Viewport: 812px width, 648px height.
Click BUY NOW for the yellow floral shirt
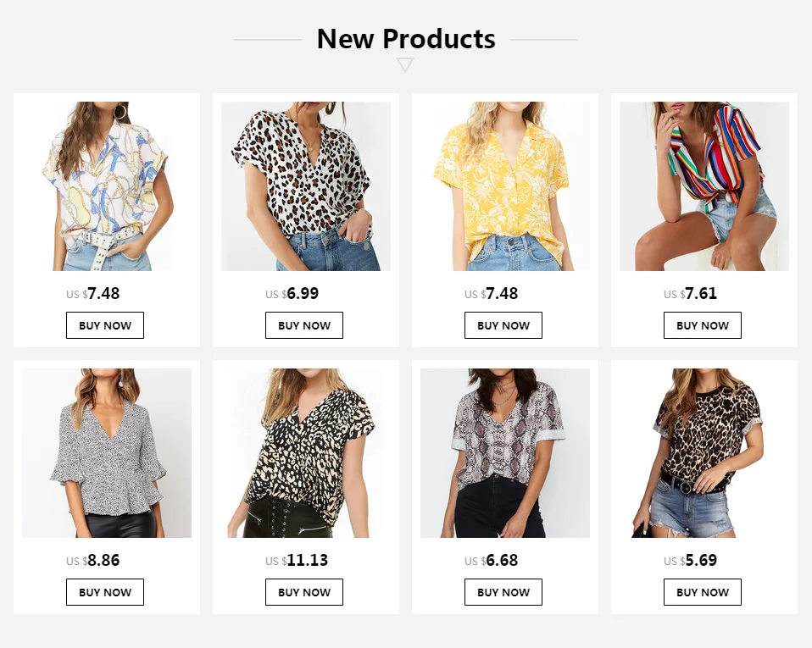(x=503, y=325)
